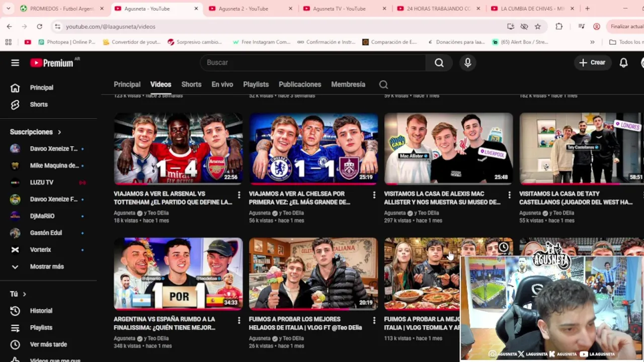Open Davoo Xeneize T... subscription channel
The width and height of the screenshot is (644, 362).
(x=48, y=149)
